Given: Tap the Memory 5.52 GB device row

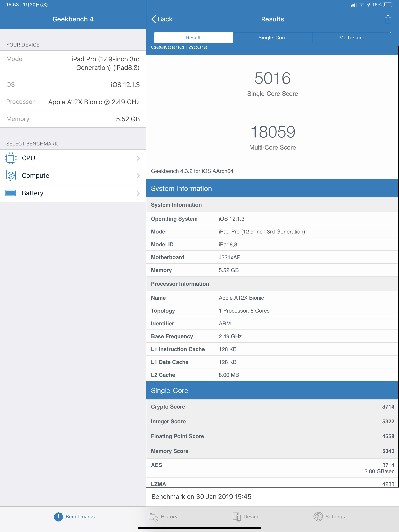Looking at the screenshot, I should point(73,119).
